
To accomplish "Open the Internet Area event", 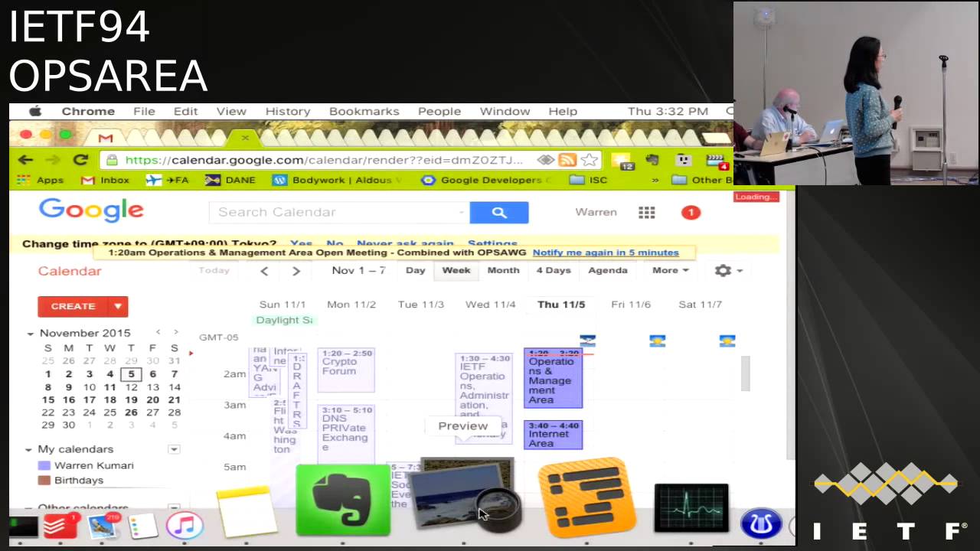I will 553,435.
